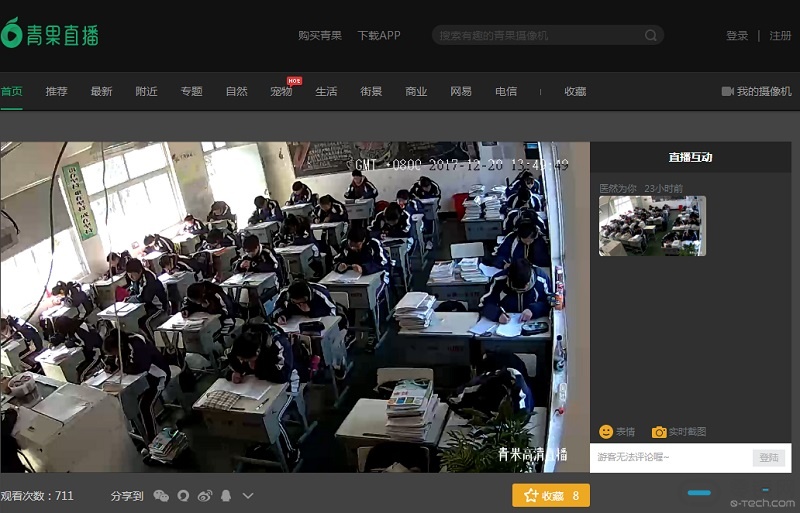Click the 青果直播 logo
Viewport: 800px width, 513px height.
tap(50, 33)
